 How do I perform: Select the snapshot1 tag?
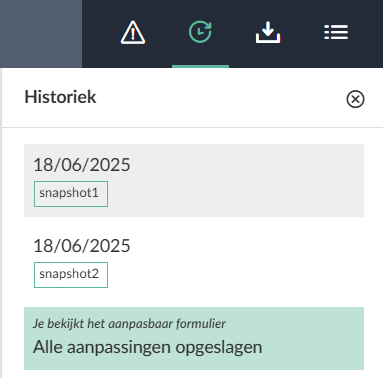pos(71,194)
